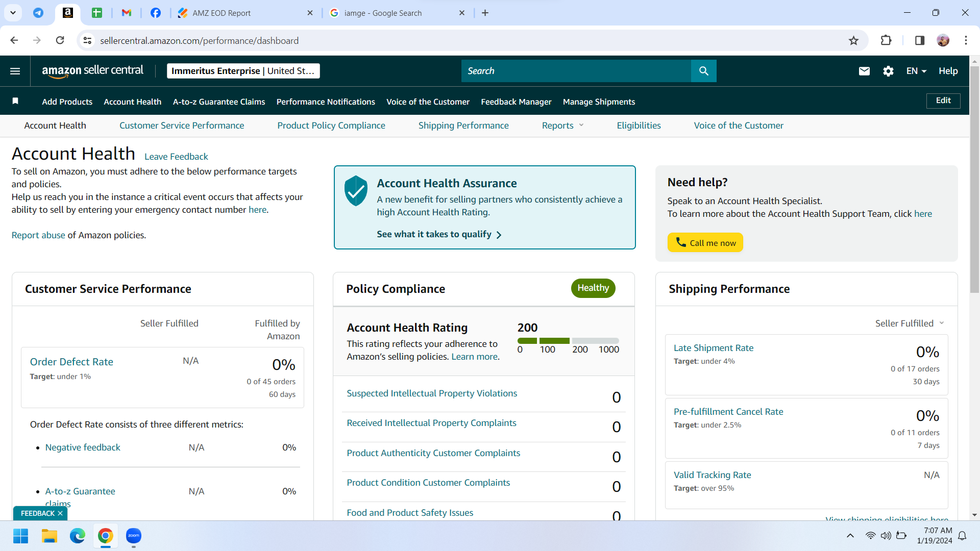
Task: Click in the Seller Central search field
Action: click(576, 71)
